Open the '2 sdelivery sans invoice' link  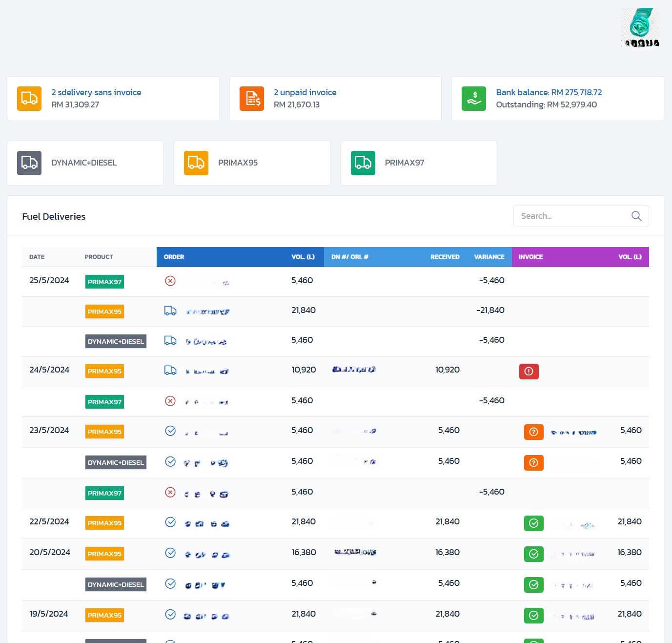click(96, 92)
